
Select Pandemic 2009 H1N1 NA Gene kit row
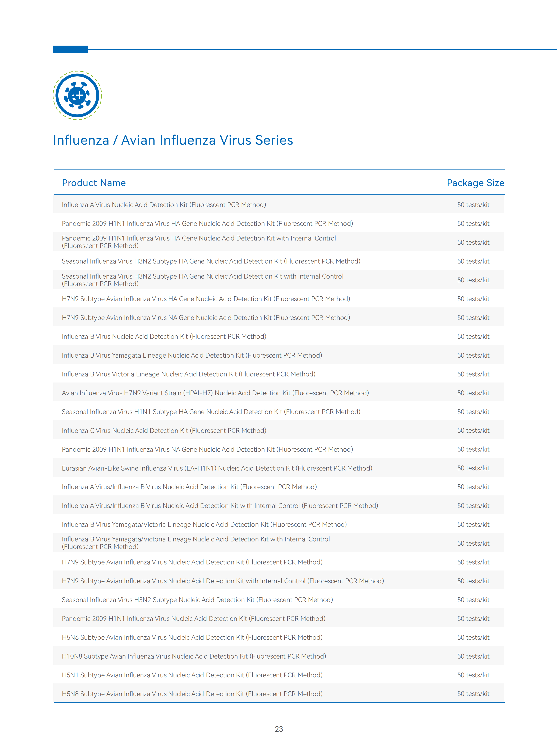click(x=279, y=449)
